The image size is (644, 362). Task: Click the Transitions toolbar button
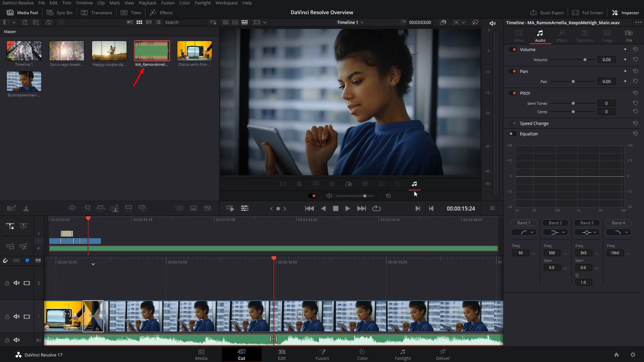(x=97, y=13)
